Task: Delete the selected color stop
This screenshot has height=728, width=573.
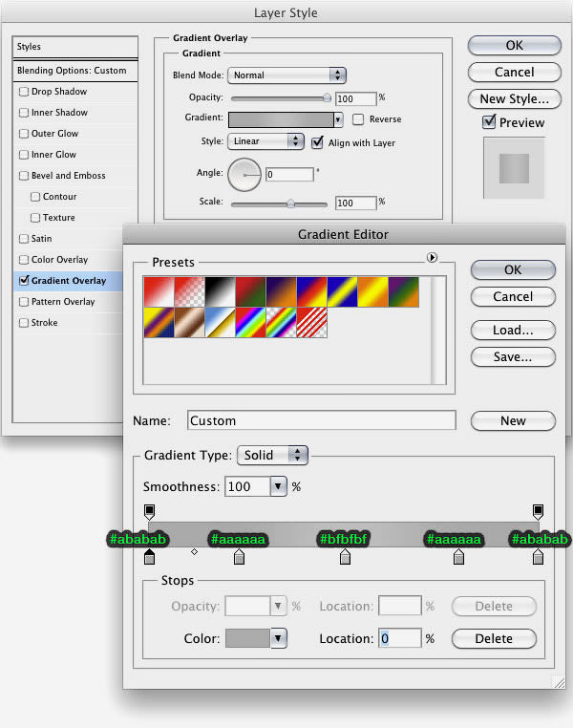Action: click(494, 638)
